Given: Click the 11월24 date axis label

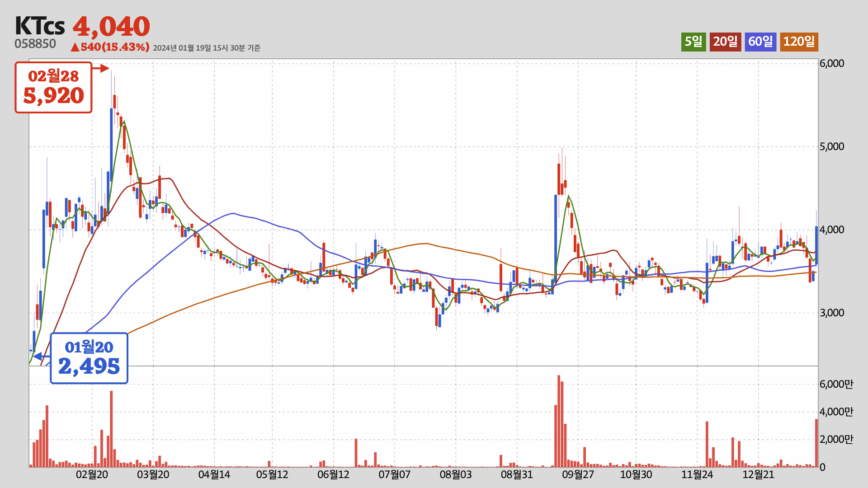Looking at the screenshot, I should 697,475.
